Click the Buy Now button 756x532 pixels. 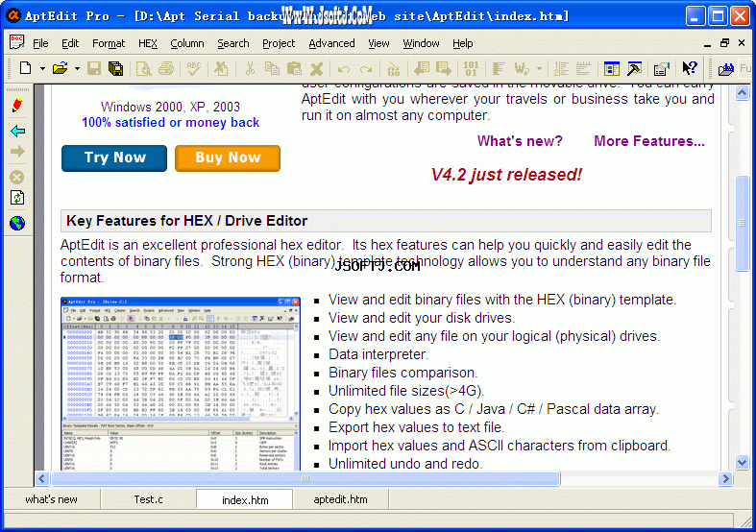228,158
